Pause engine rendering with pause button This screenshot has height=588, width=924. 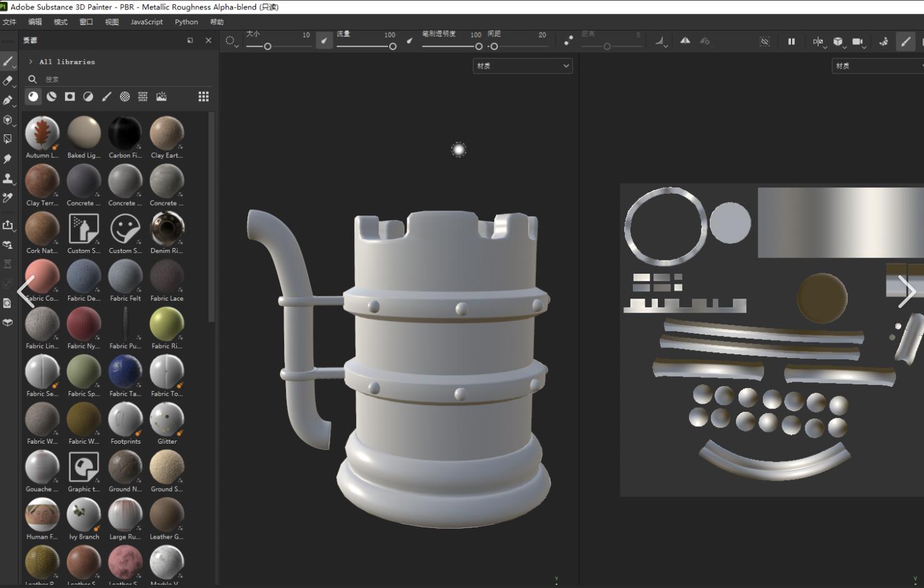click(x=792, y=42)
